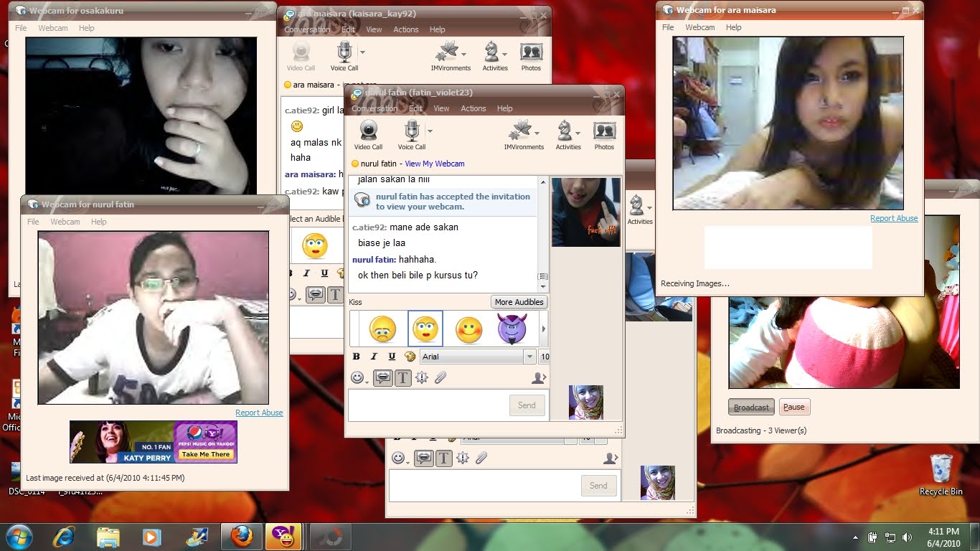Select the sad face audible
The height and width of the screenshot is (551, 980).
click(382, 329)
